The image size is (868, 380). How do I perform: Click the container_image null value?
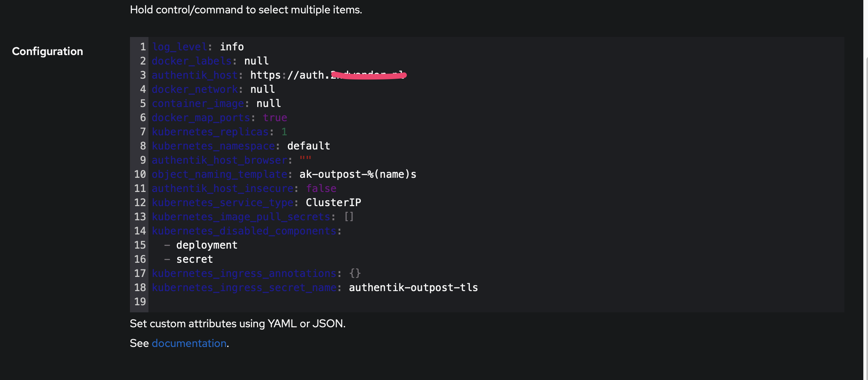tap(269, 103)
